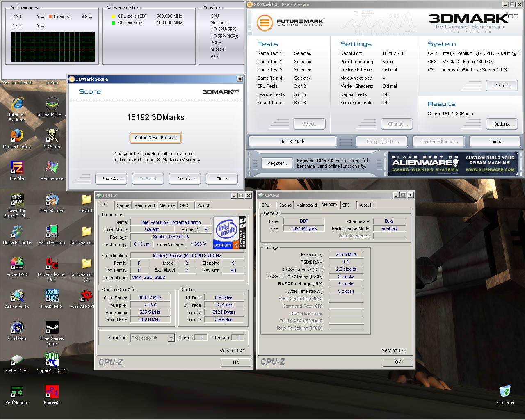Switch to Cache tab in left CPU-Z
The image size is (525, 420).
(123, 205)
